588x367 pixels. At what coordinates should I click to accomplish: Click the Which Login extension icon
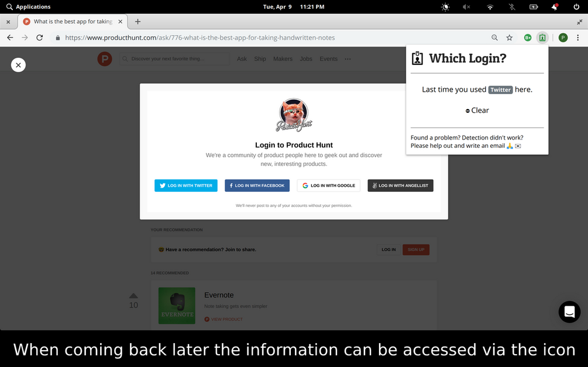[542, 37]
